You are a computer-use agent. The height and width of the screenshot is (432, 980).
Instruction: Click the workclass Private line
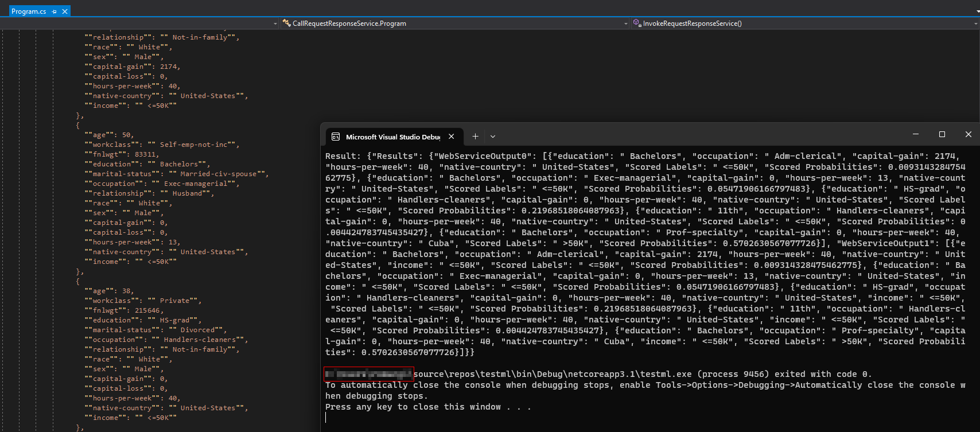click(x=143, y=301)
